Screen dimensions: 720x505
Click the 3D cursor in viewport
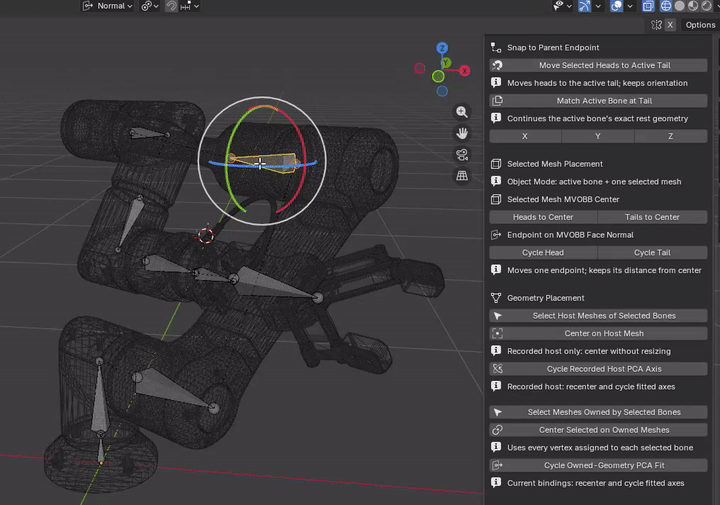[206, 236]
